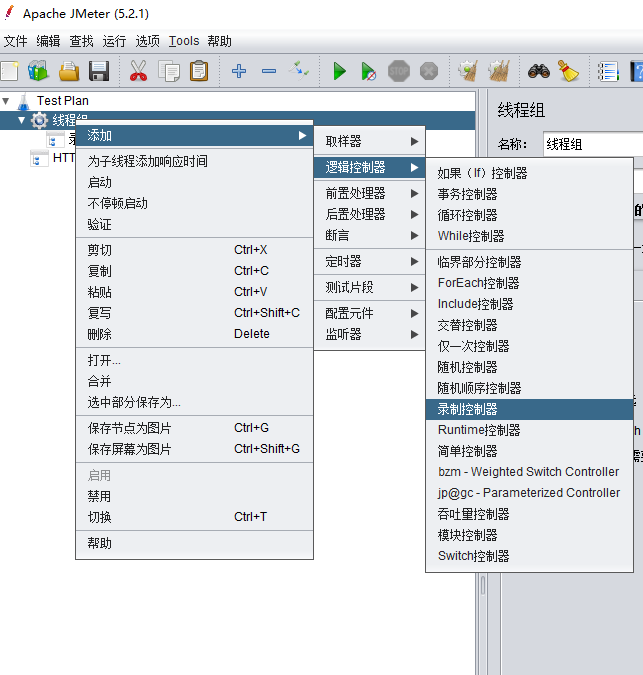This screenshot has height=675, width=643.
Task: Open the 选项 menu
Action: (147, 41)
